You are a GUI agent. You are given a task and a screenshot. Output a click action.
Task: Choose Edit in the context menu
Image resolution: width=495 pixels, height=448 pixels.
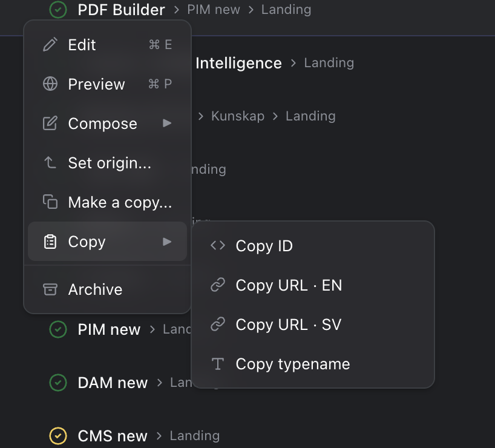107,45
